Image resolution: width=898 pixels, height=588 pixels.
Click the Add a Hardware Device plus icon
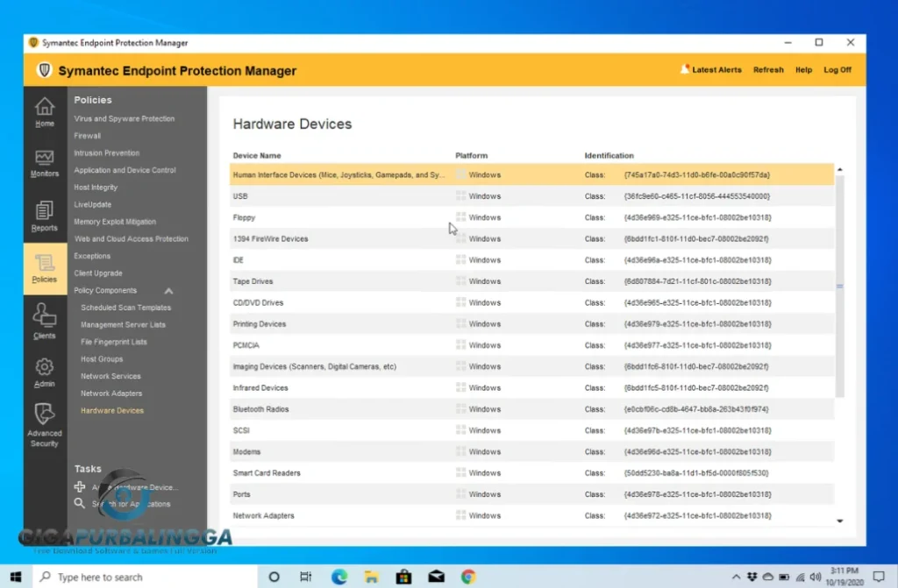point(80,486)
